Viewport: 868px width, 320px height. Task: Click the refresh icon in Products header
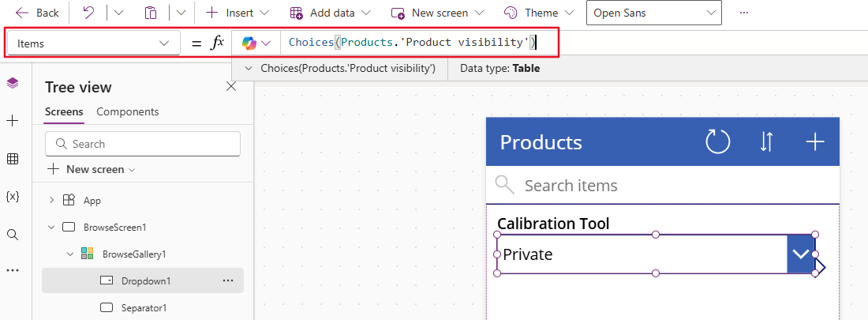[x=718, y=142]
